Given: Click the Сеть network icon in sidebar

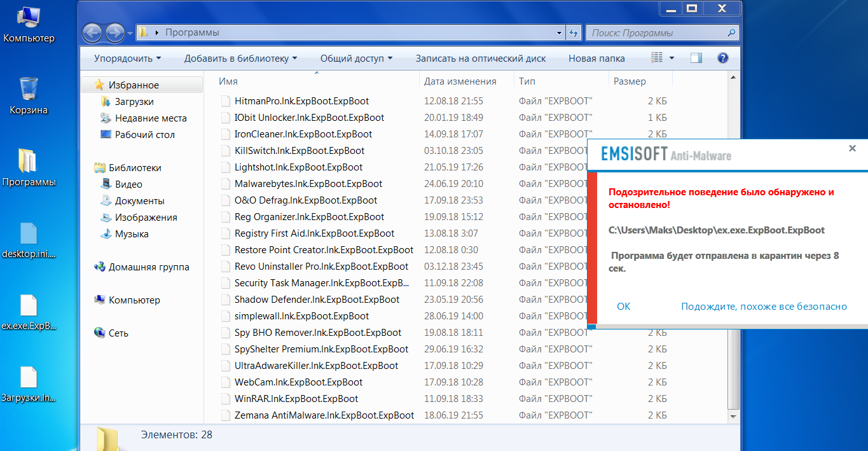Looking at the screenshot, I should (99, 333).
